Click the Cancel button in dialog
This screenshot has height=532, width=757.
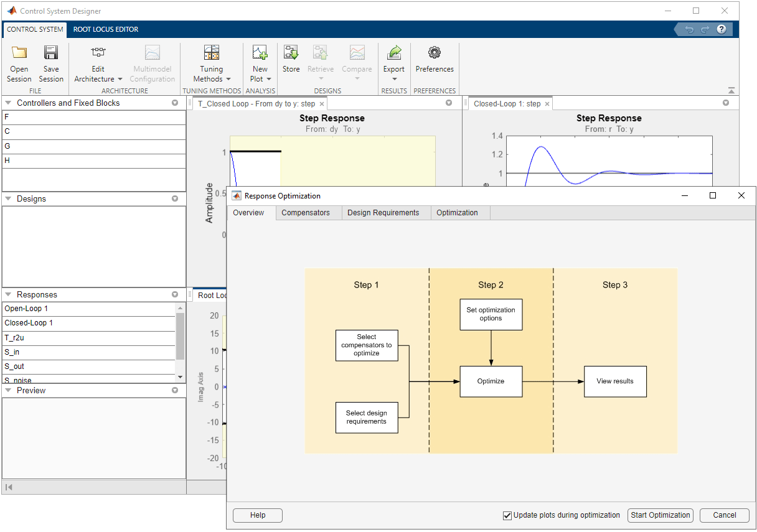[x=724, y=515]
